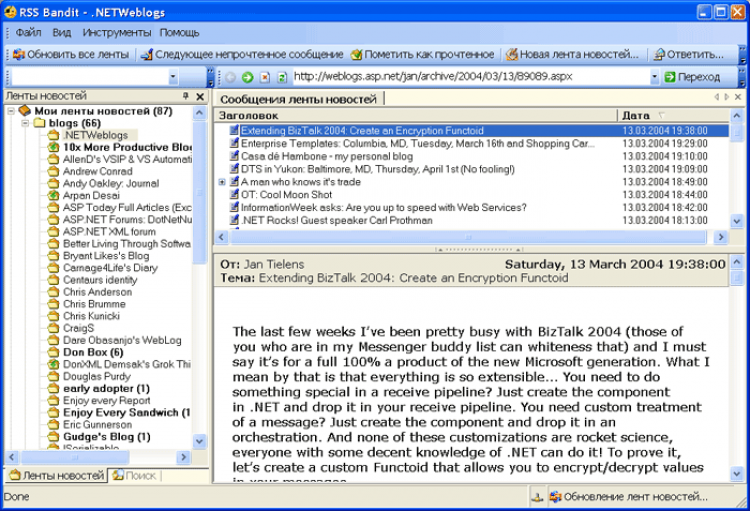750x511 pixels.
Task: Click message list horizontal scroll right arrow
Action: pyautogui.click(x=721, y=237)
